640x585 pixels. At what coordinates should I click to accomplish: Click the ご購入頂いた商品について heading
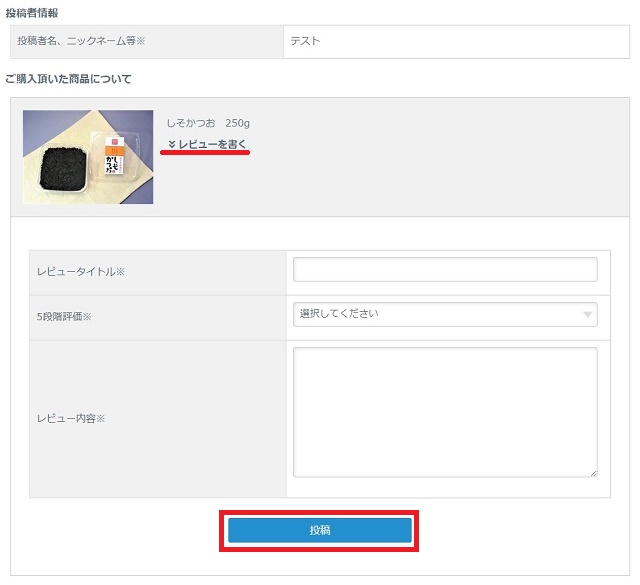68,78
